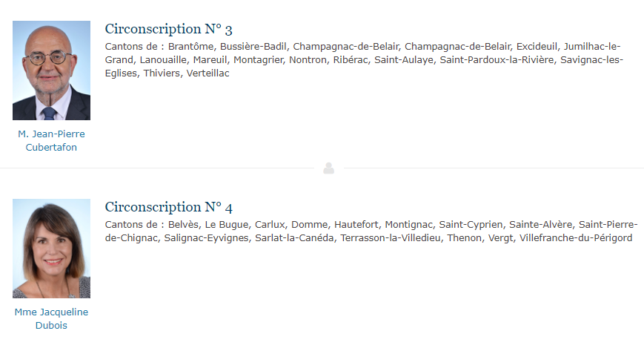
Task: Click the canton name Excideuil
Action: coord(537,47)
